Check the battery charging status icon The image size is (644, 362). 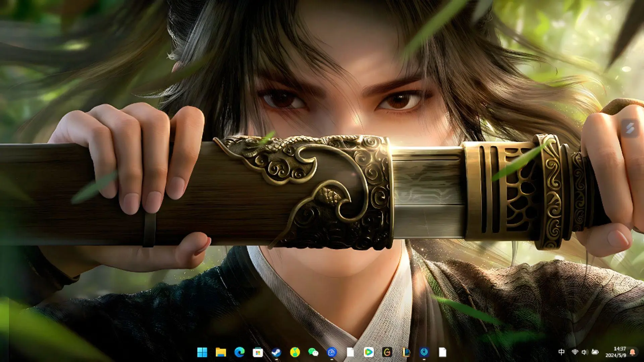(595, 352)
